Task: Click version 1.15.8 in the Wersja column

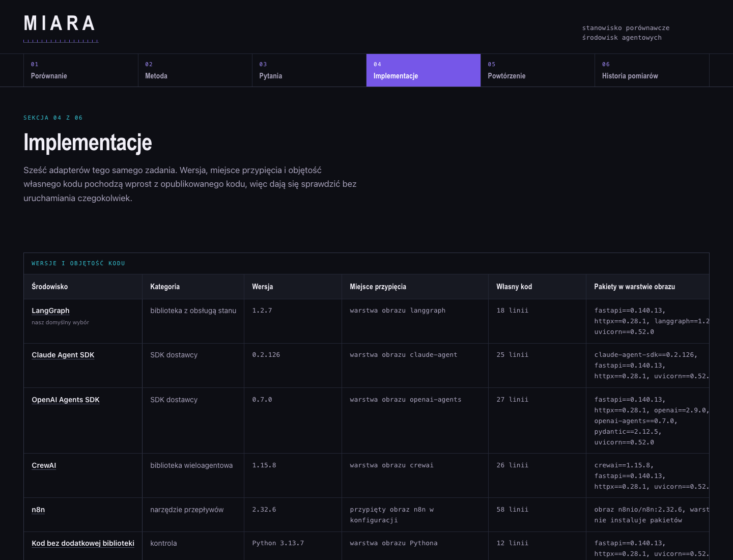Action: click(x=264, y=465)
